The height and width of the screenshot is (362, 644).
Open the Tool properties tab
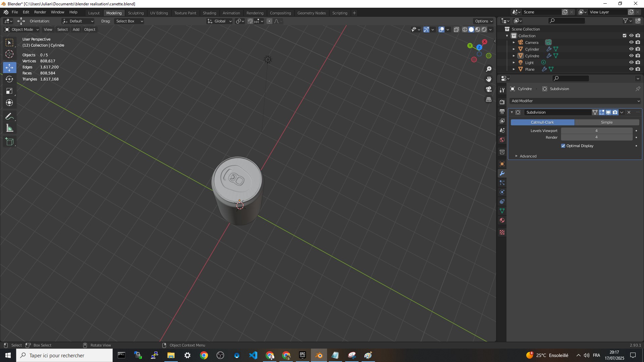coord(502,90)
